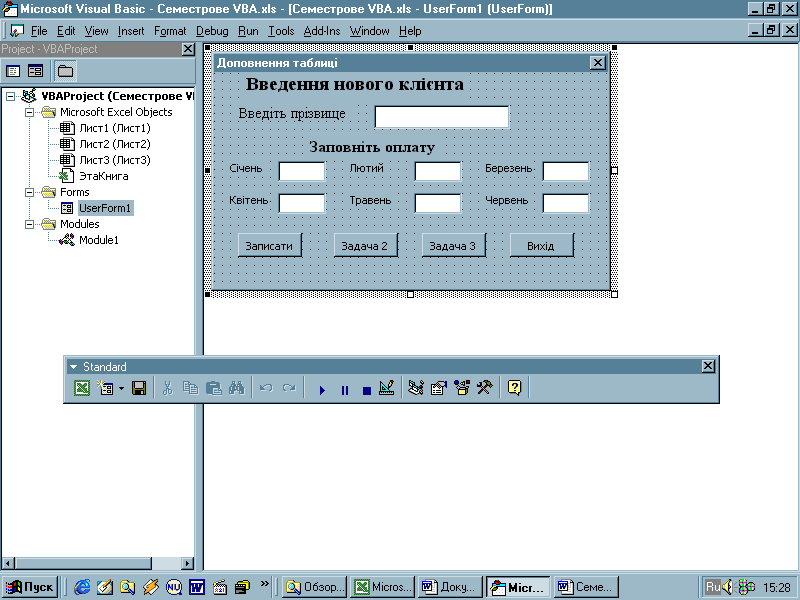Switch to Microsoft Excel taskbar button
The image size is (800, 600).
pyautogui.click(x=383, y=587)
